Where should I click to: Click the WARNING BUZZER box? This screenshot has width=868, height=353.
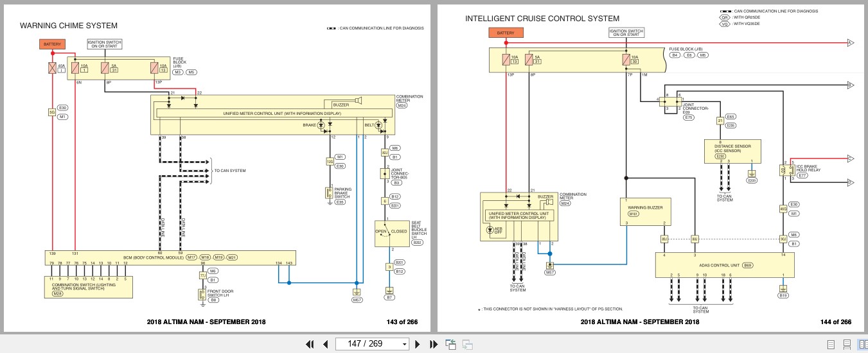tap(645, 211)
